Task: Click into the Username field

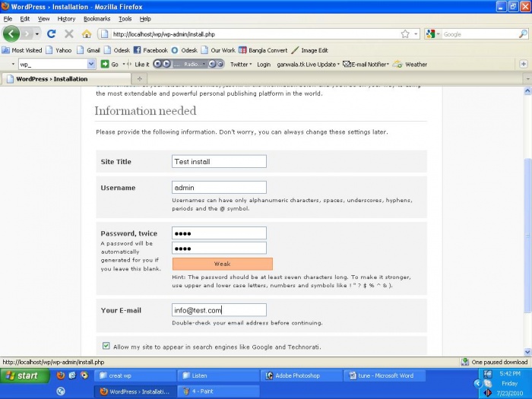Action: point(219,187)
